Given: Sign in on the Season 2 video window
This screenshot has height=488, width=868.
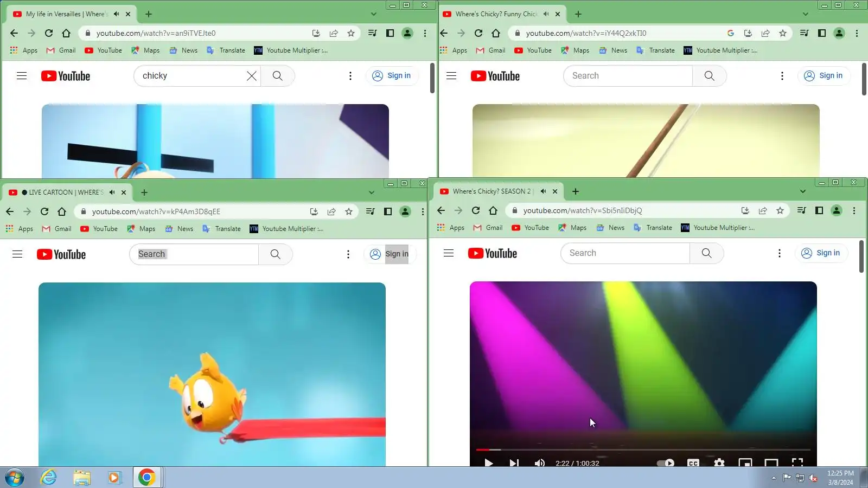Looking at the screenshot, I should tap(821, 253).
